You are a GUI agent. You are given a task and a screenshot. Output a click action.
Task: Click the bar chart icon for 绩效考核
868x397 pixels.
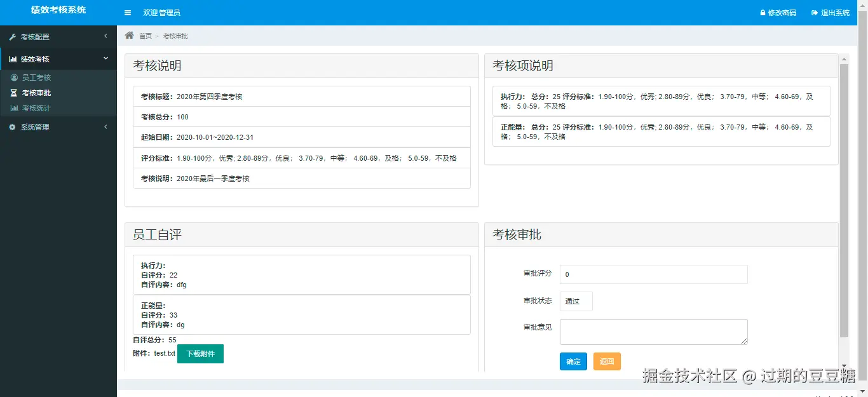[13, 59]
